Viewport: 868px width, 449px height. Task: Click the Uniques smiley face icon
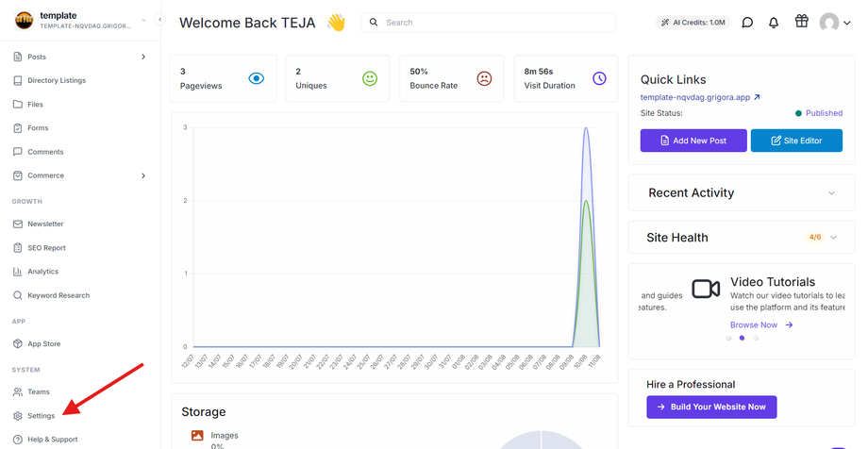pyautogui.click(x=370, y=78)
